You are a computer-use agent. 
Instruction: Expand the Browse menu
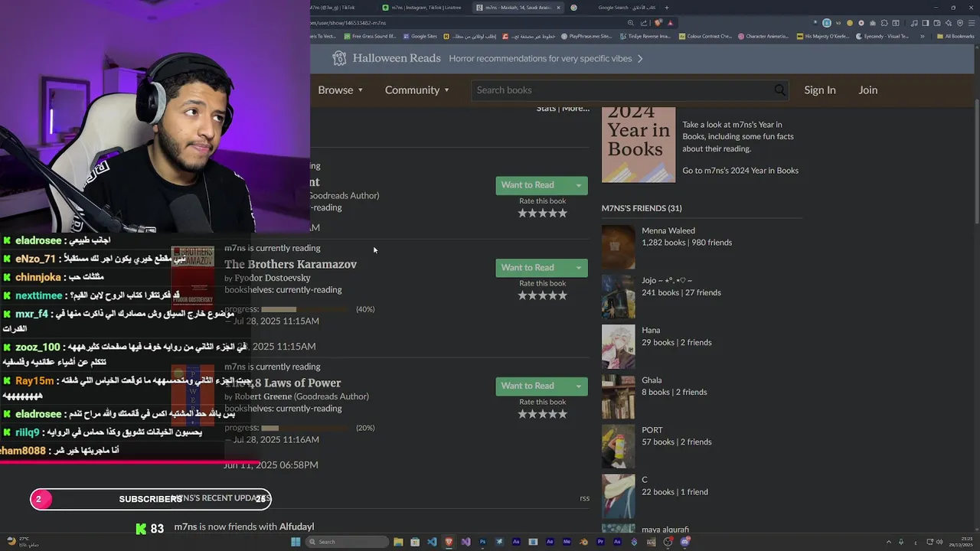[x=341, y=90]
